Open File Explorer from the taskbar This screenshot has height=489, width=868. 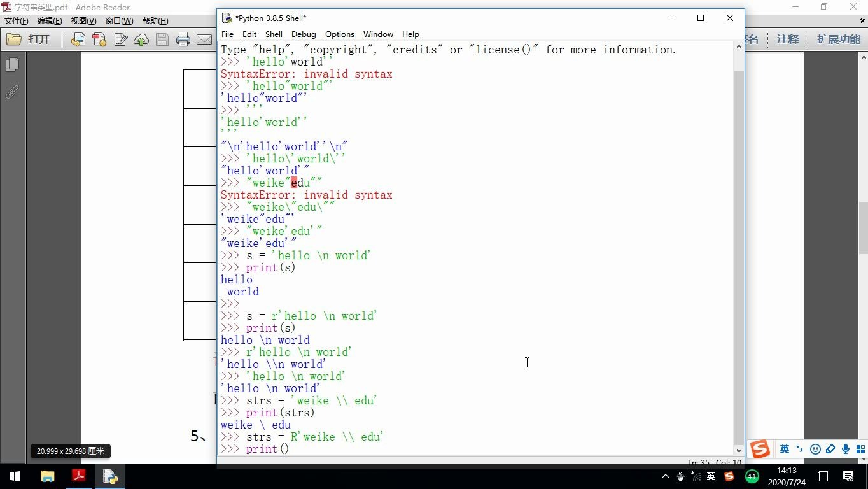point(47,476)
